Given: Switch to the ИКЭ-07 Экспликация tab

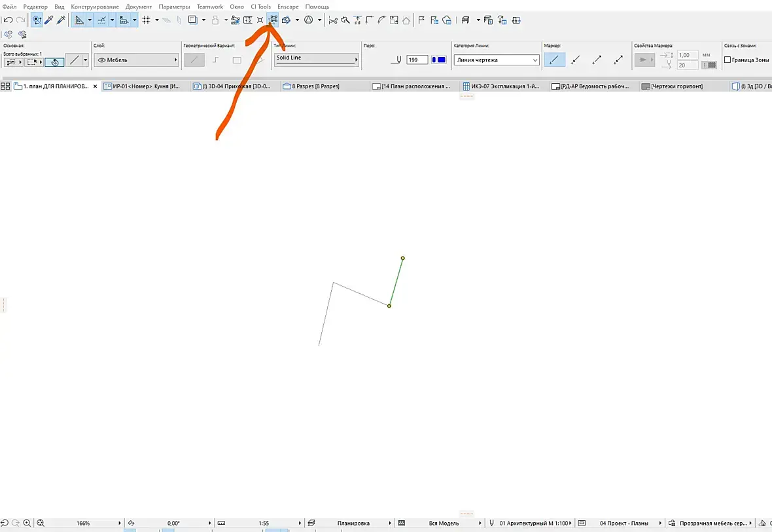Looking at the screenshot, I should point(504,86).
